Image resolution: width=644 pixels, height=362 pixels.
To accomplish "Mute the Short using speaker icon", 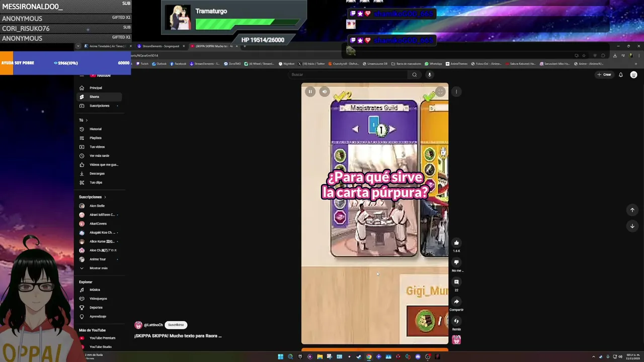I will [x=325, y=92].
